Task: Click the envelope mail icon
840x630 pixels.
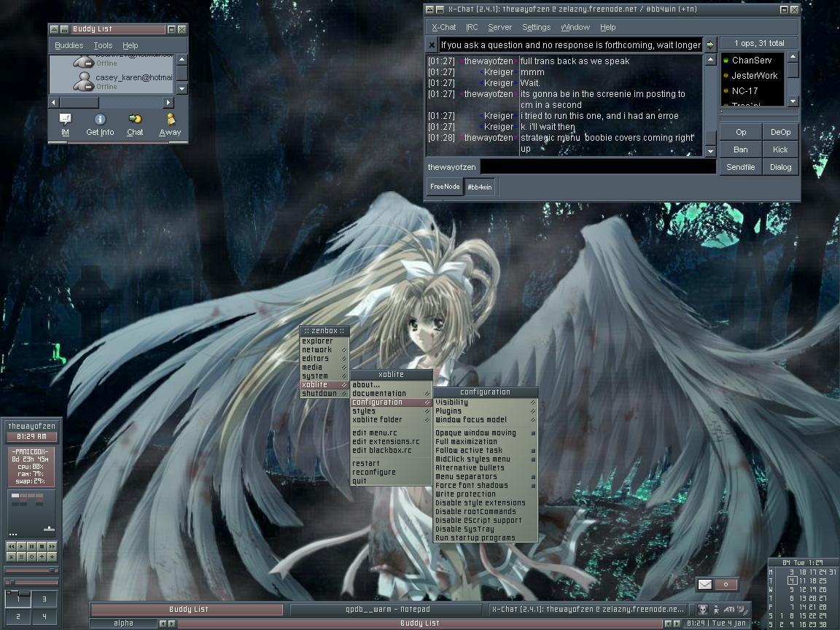Action: pyautogui.click(x=705, y=584)
